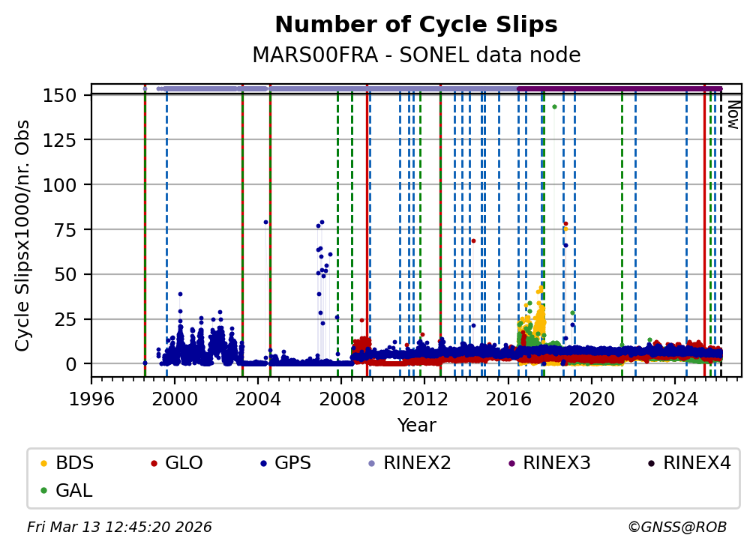
Task: Click the RINEX2 legend marker dot
Action: [x=371, y=464]
